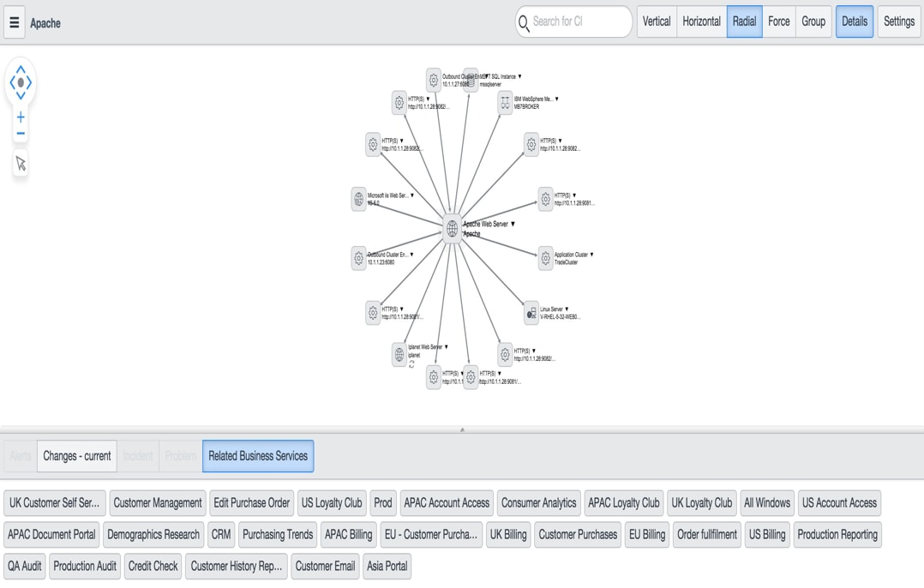This screenshot has width=924, height=588.
Task: Open the Iplanet Web Server dropdown arrow
Action: [446, 346]
